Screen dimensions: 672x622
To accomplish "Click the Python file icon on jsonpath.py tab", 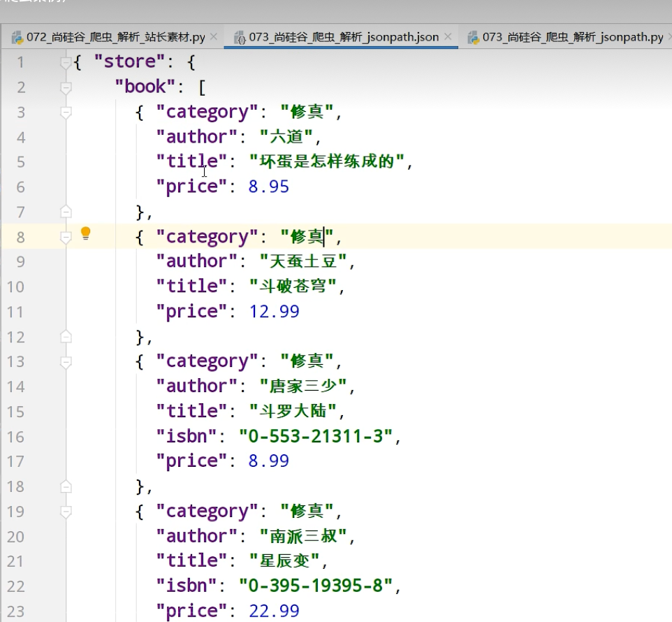I will pos(473,38).
